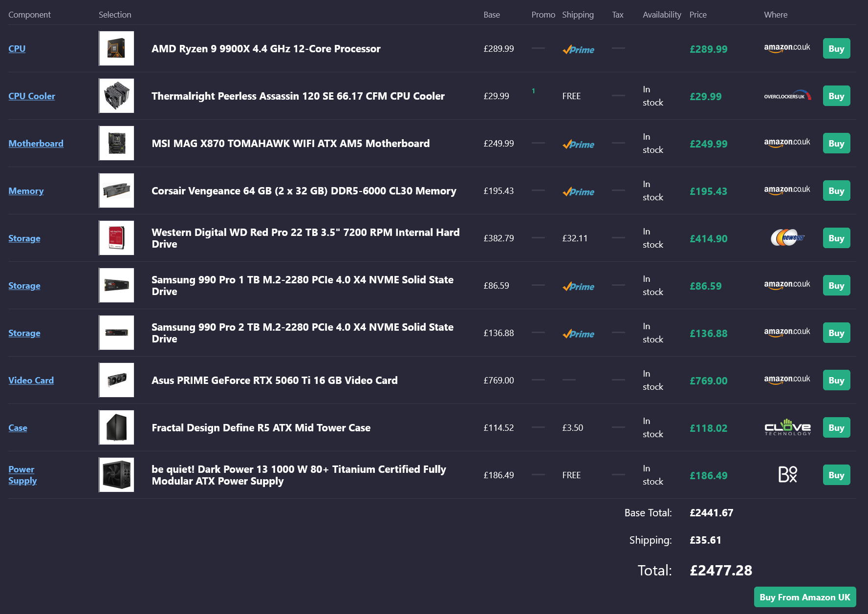
Task: Click Prime badge for Samsung 990 Pro 2 TB
Action: tap(578, 334)
